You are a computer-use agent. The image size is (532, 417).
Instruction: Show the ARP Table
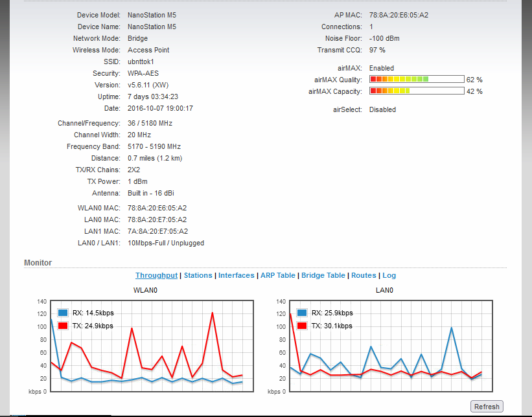[278, 275]
